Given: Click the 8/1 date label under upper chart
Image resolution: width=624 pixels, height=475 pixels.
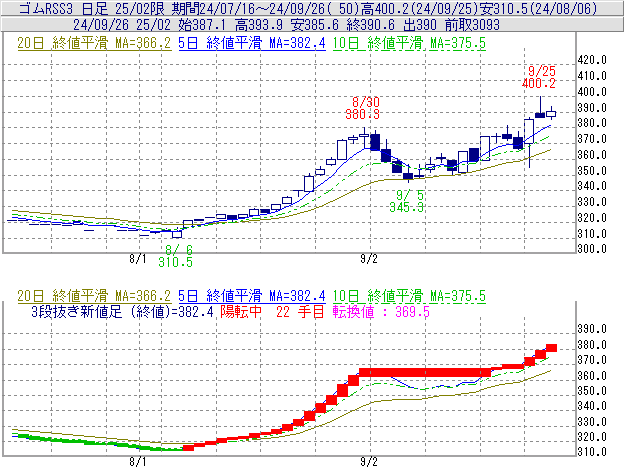Looking at the screenshot, I should (x=138, y=259).
